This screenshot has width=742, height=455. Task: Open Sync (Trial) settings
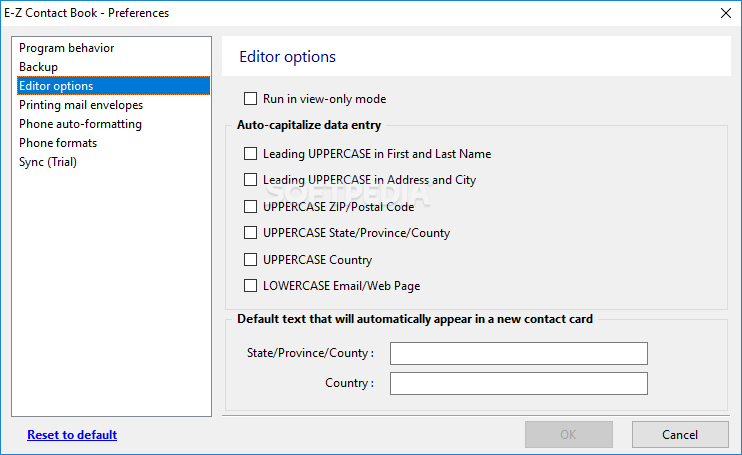pyautogui.click(x=113, y=162)
